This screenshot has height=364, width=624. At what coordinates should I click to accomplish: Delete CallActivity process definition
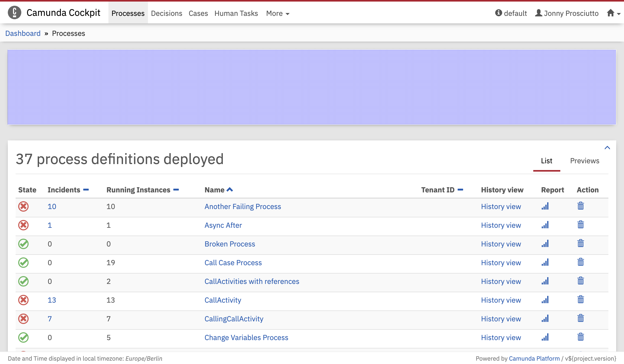coord(581,300)
